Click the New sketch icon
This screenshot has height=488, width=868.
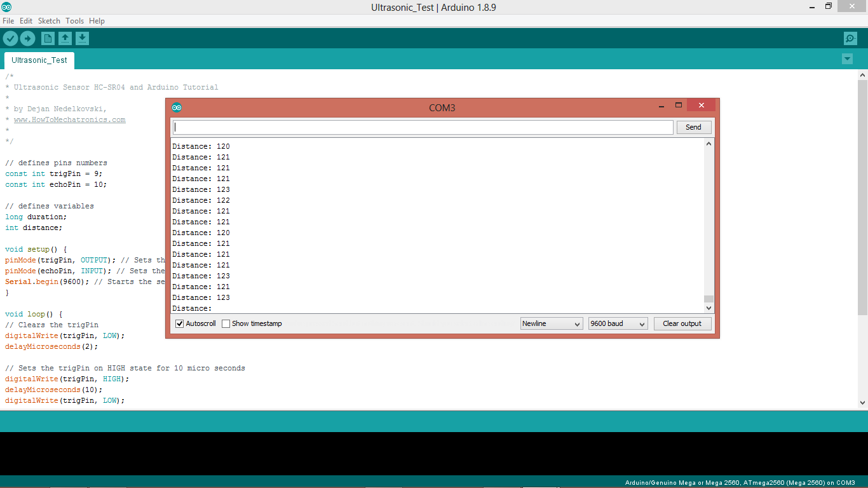tap(48, 38)
